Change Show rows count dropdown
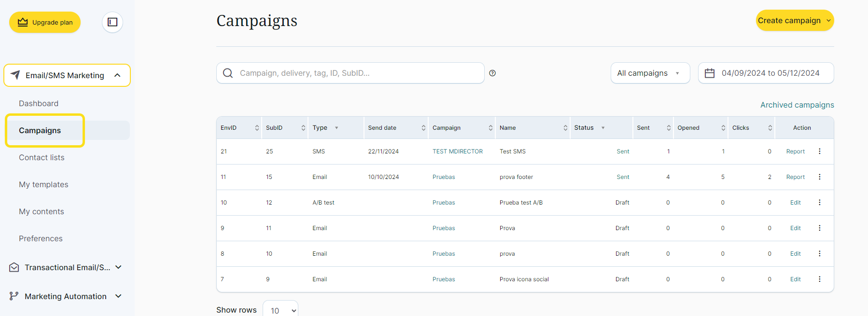The image size is (868, 316). pos(280,310)
